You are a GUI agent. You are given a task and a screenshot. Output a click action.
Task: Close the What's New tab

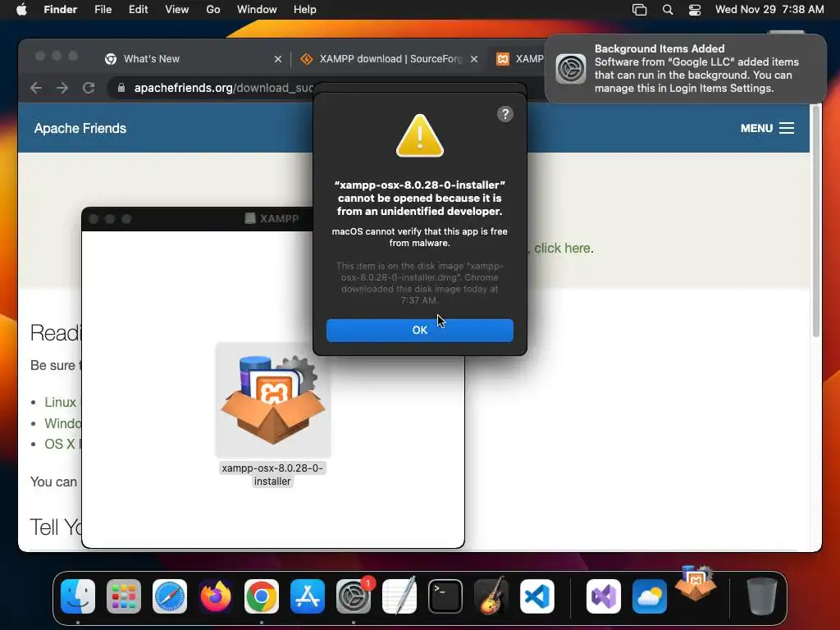277,59
